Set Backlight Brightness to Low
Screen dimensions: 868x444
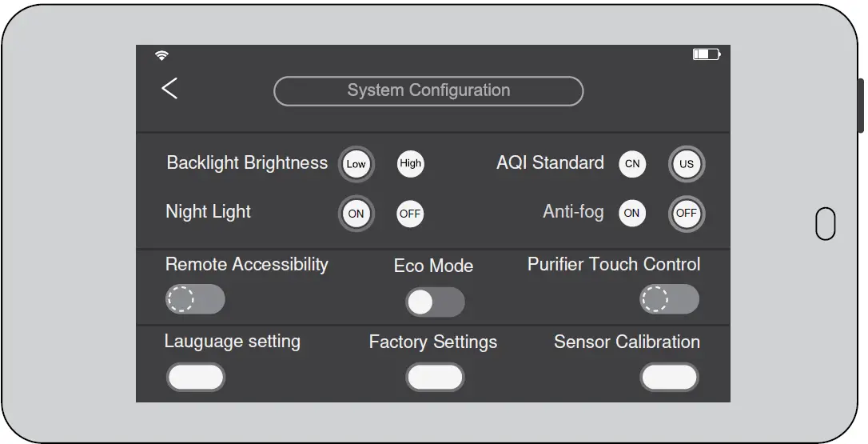tap(356, 164)
